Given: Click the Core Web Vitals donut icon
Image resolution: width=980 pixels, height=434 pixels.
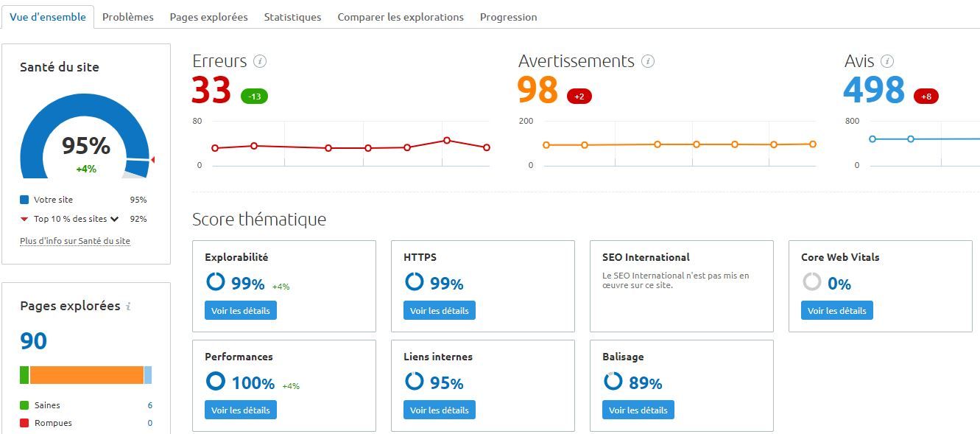Looking at the screenshot, I should 811,282.
